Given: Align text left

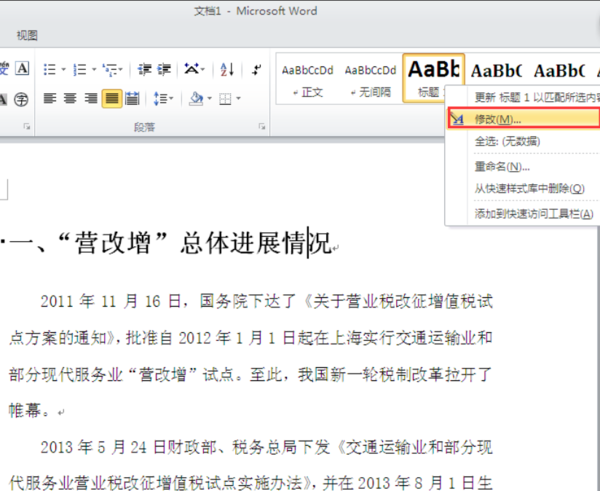Looking at the screenshot, I should [x=50, y=99].
